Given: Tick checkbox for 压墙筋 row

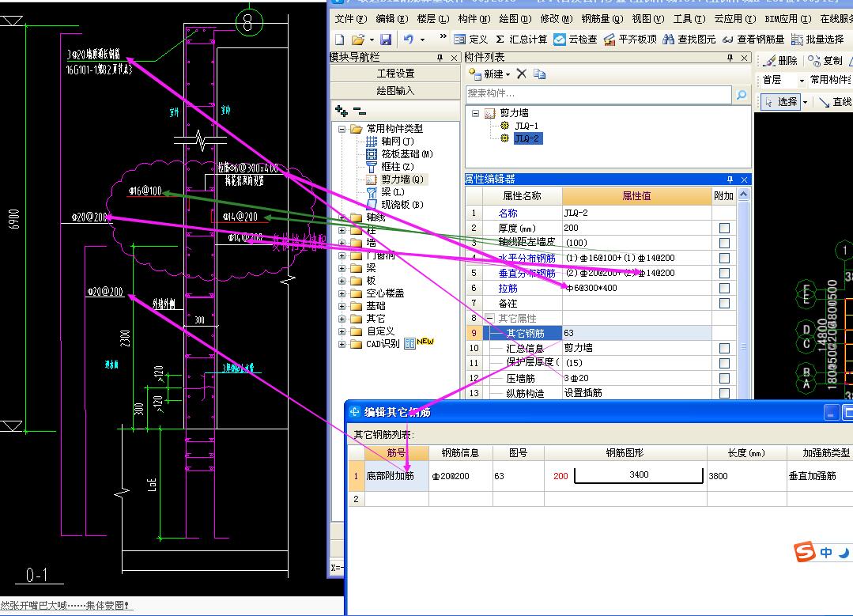Looking at the screenshot, I should [x=724, y=378].
